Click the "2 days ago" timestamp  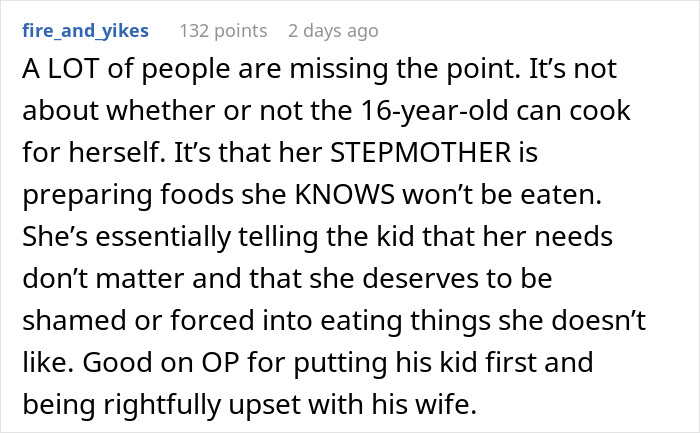(x=333, y=31)
